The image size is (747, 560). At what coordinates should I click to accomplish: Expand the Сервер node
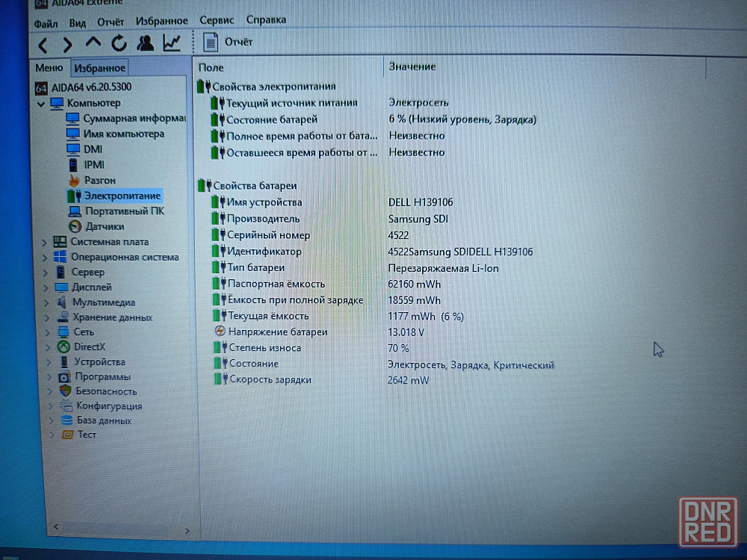point(46,273)
